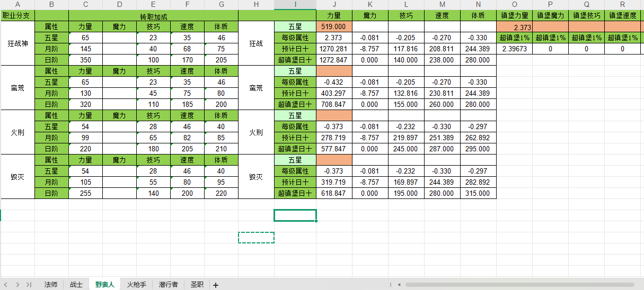Screen dimensions: 644x290
Task: Click the dashed-border copied cell
Action: [x=256, y=238]
